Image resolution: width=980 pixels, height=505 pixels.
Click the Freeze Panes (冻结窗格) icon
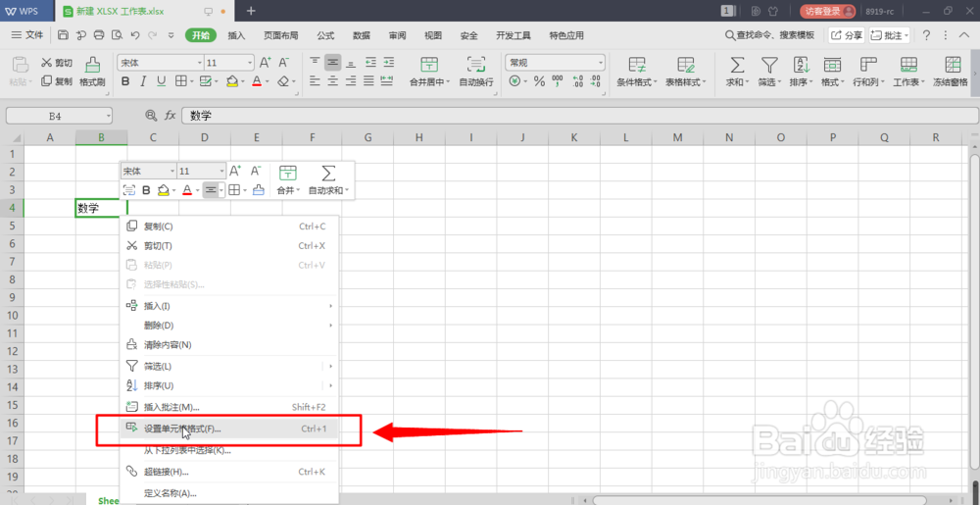point(953,65)
